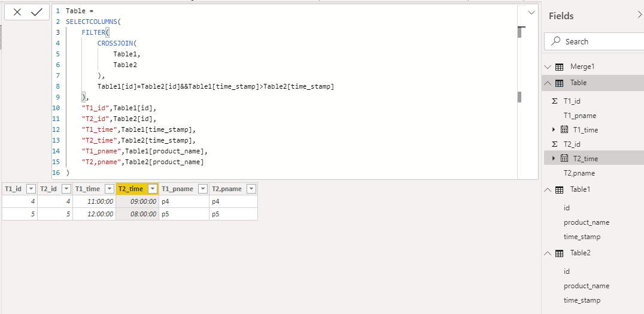644x314 pixels.
Task: Collapse the Table1 node chevron
Action: tap(548, 190)
